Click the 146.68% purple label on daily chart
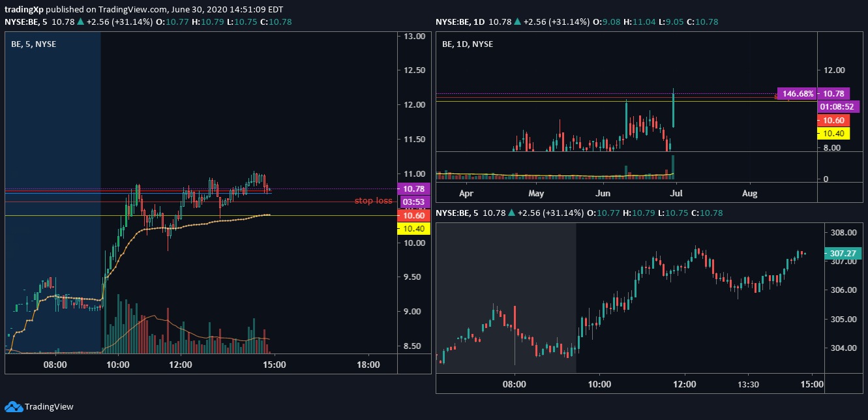This screenshot has height=420, width=868. point(796,94)
